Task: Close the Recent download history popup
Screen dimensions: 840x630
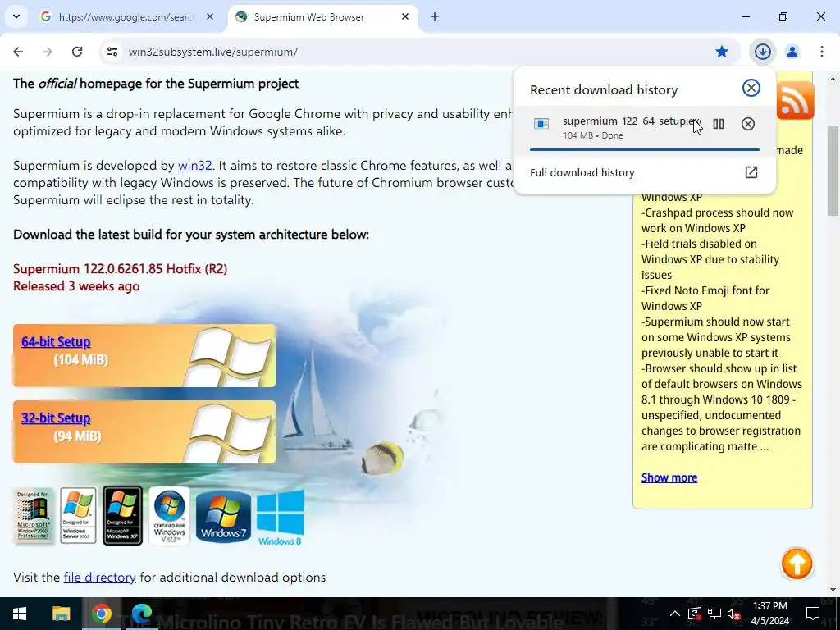Action: coord(751,88)
